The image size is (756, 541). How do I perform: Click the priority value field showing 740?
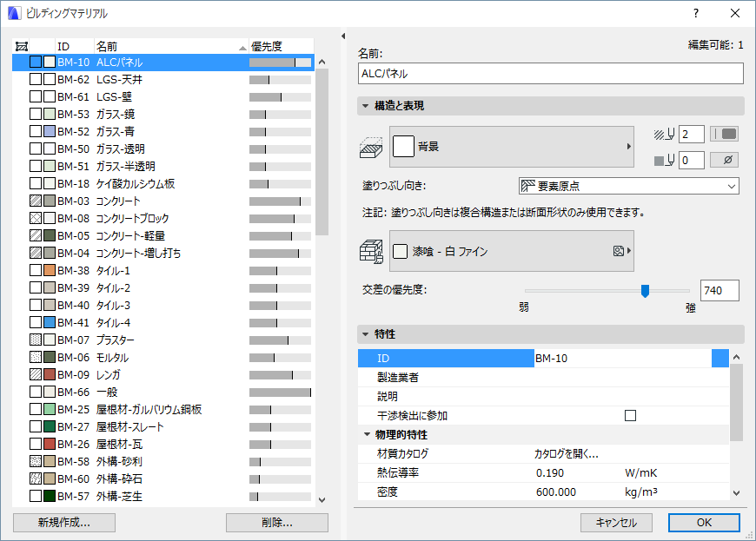click(x=720, y=291)
